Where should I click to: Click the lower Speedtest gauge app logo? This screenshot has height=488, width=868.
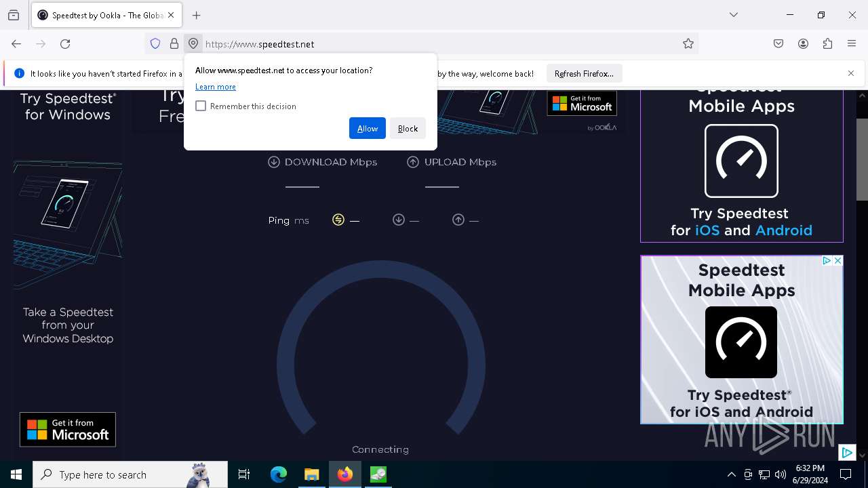(x=741, y=342)
